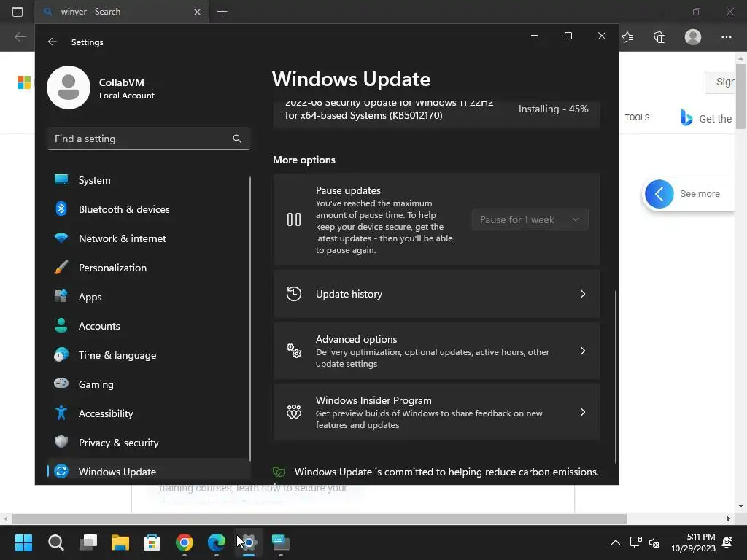Open Edge Collections icon
Screen dimensions: 747x560
point(659,37)
